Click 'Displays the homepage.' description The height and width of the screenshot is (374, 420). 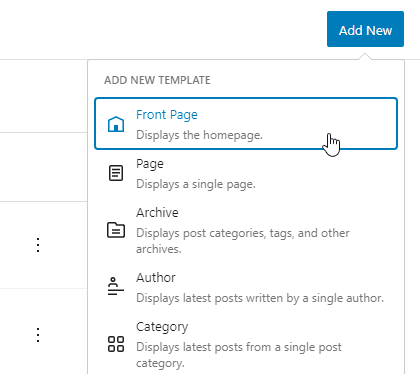coord(199,135)
